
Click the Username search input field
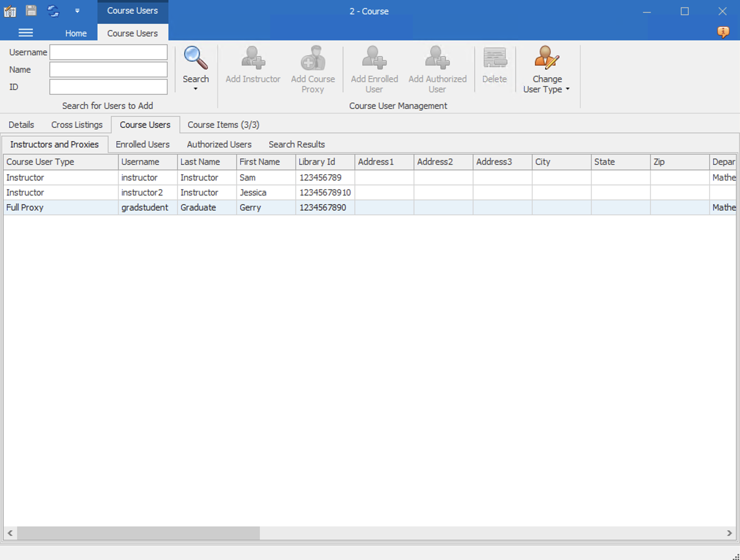108,52
